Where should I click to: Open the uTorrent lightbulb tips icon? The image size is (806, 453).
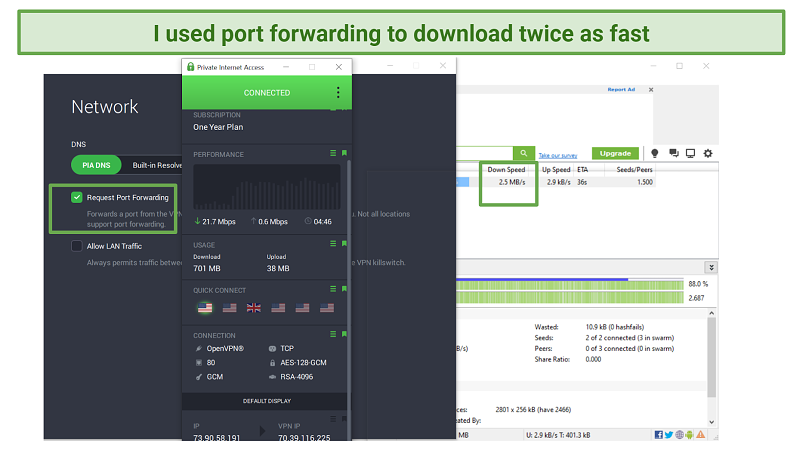[x=654, y=153]
